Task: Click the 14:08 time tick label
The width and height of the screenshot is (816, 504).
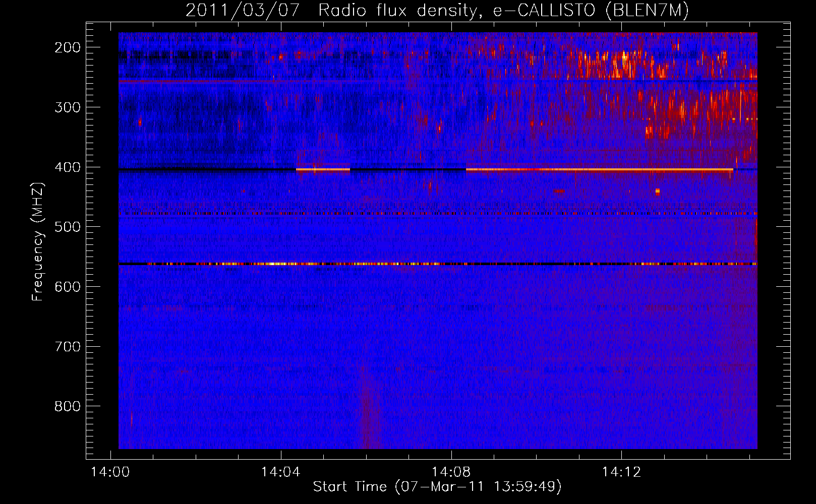Action: point(451,472)
